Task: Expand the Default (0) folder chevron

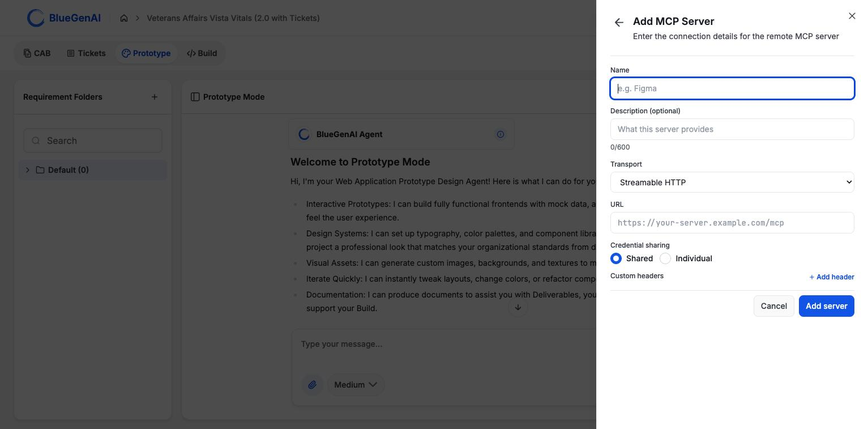Action: (27, 170)
